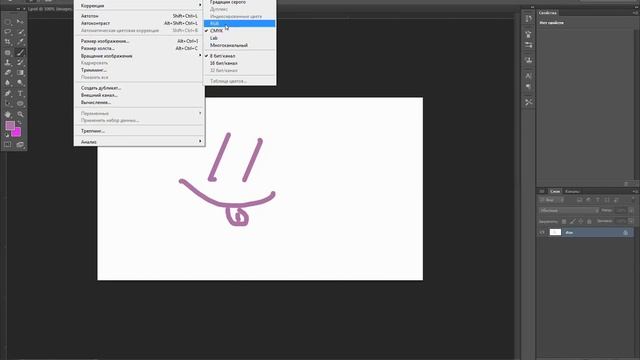Click Вычисления menu item
Viewport: 640px width, 360px height.
click(x=139, y=102)
